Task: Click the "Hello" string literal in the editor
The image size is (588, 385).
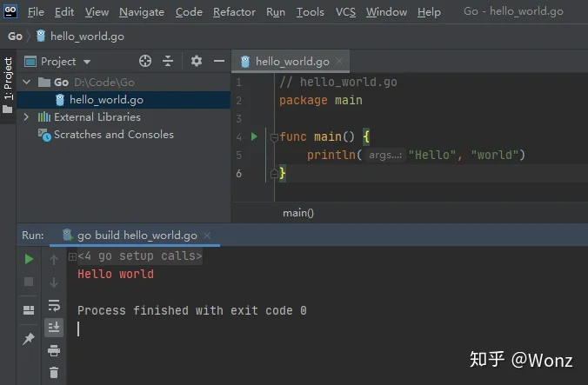Action: coord(432,155)
